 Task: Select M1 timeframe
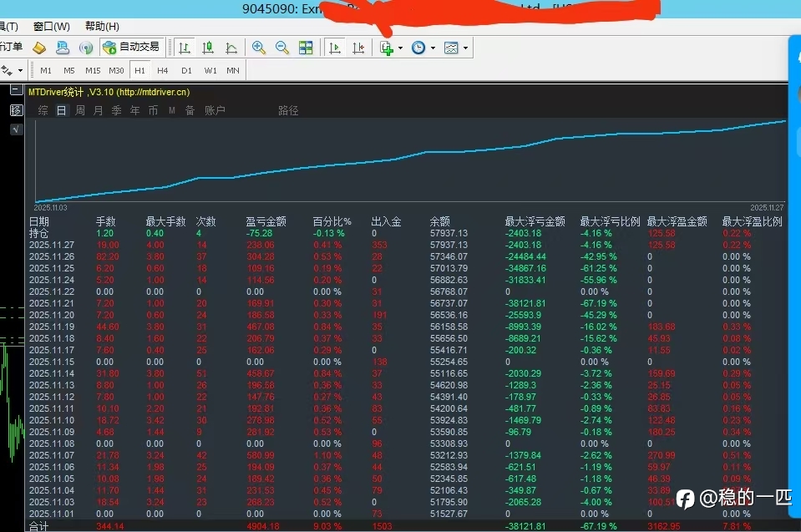pyautogui.click(x=46, y=70)
